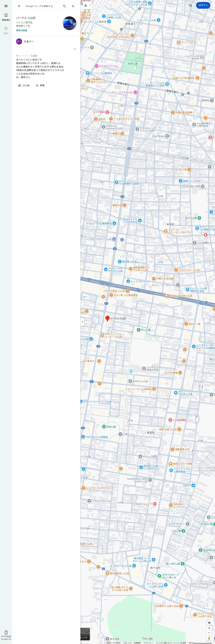Select the スターバックス コーヒー 小山店 marker
This screenshot has height=644, width=215.
[102, 336]
